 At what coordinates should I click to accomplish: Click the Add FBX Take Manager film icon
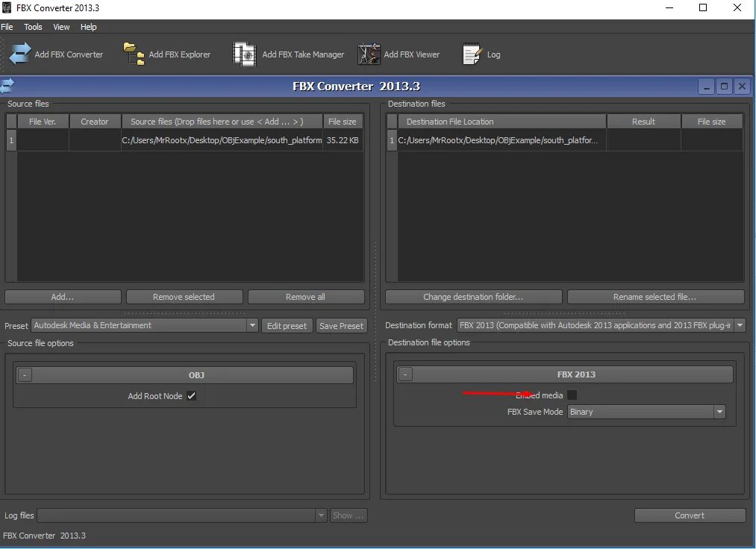(x=245, y=54)
